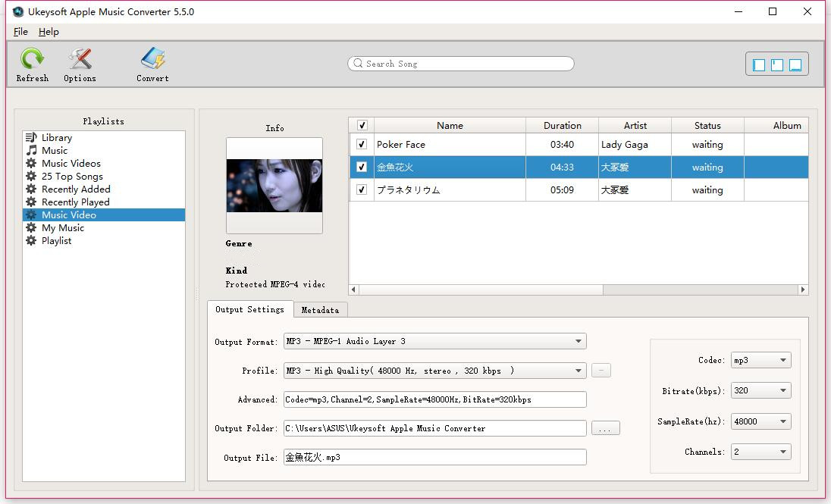This screenshot has width=831, height=504.
Task: Click the scroll-right arrow under the song list
Action: coord(803,290)
